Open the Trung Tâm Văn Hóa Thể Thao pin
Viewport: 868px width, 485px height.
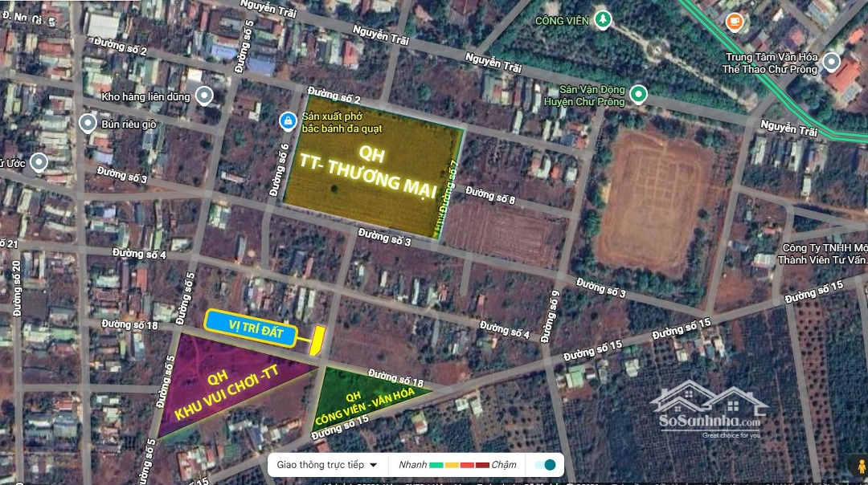click(x=831, y=62)
